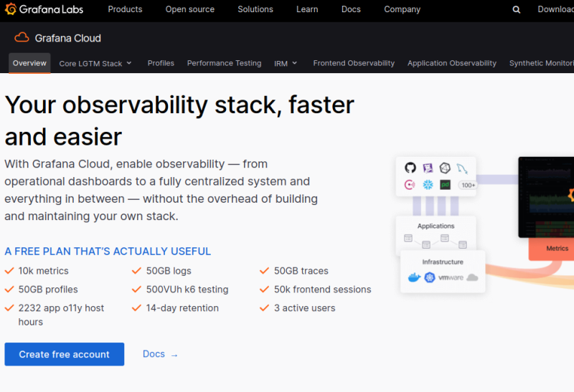Viewport: 574px width, 392px height.
Task: Switch to Application Observability tab
Action: 452,63
